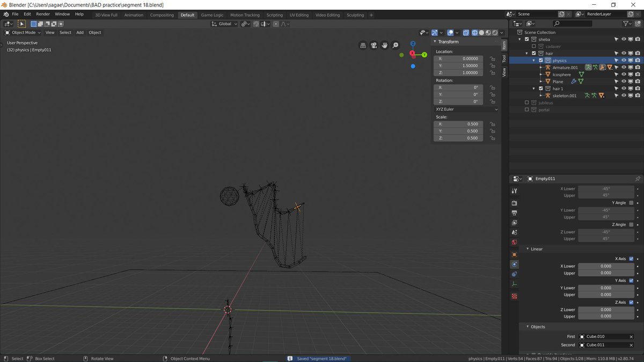Uncheck the Linear Z Axis checkbox
This screenshot has height=362, width=644.
point(631,302)
